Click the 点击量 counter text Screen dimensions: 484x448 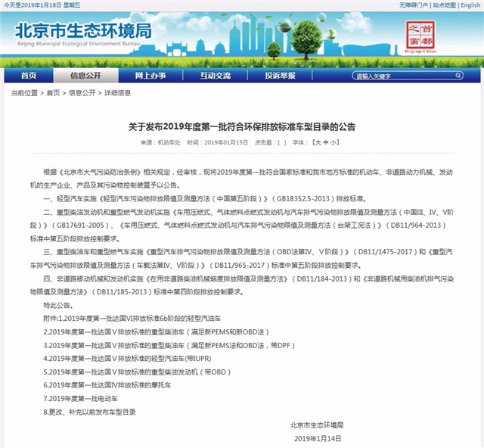[271, 142]
